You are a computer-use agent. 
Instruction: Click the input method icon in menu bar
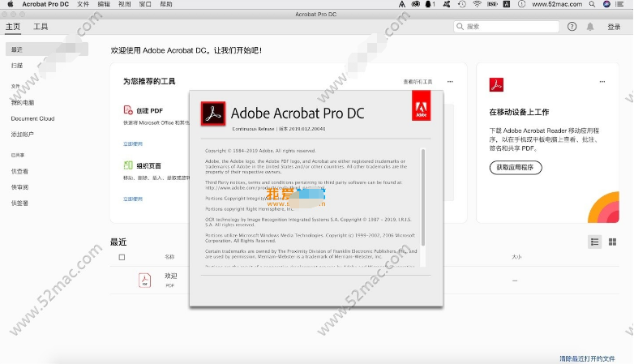(x=507, y=4)
